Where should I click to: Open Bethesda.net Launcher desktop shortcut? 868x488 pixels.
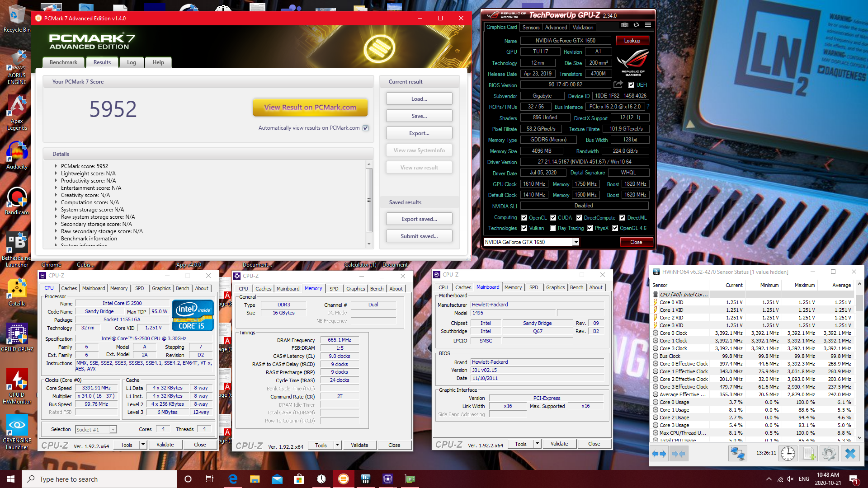(17, 249)
